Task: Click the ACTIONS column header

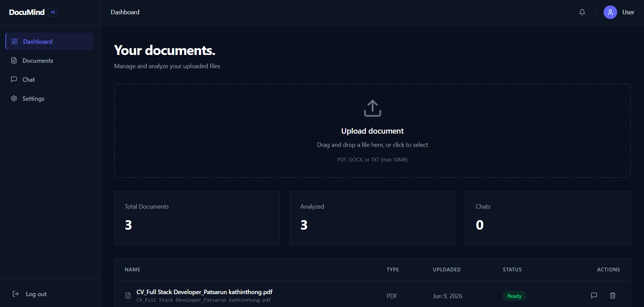Action: click(608, 270)
